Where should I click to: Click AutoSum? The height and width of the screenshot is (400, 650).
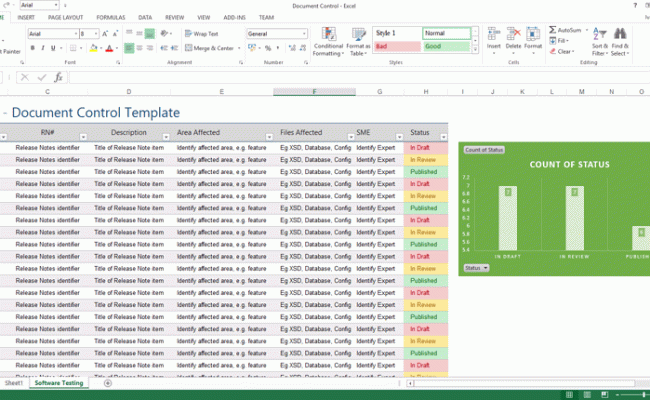[565, 30]
